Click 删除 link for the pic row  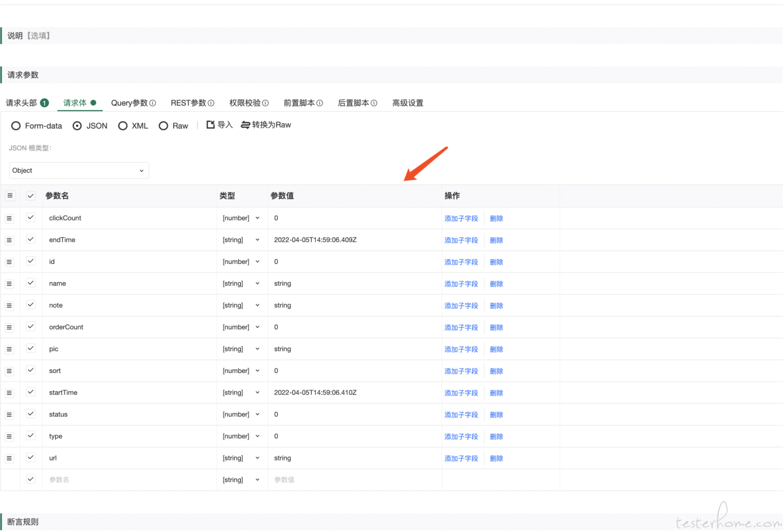tap(496, 349)
